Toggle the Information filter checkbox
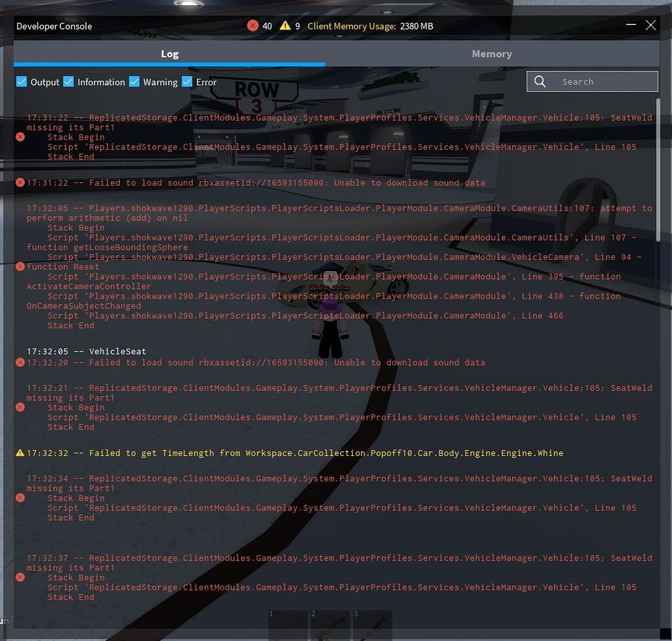Image resolution: width=672 pixels, height=641 pixels. (68, 82)
